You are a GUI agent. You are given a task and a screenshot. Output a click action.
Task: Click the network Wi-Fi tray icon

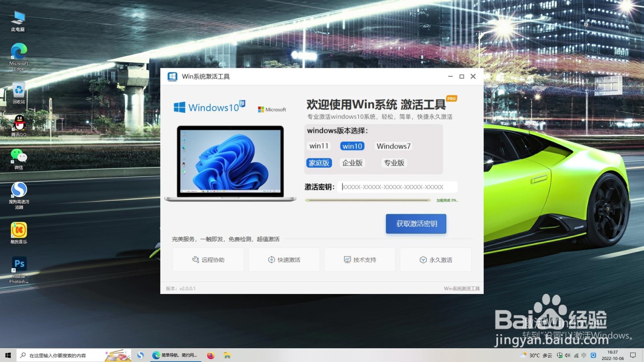coord(576,355)
